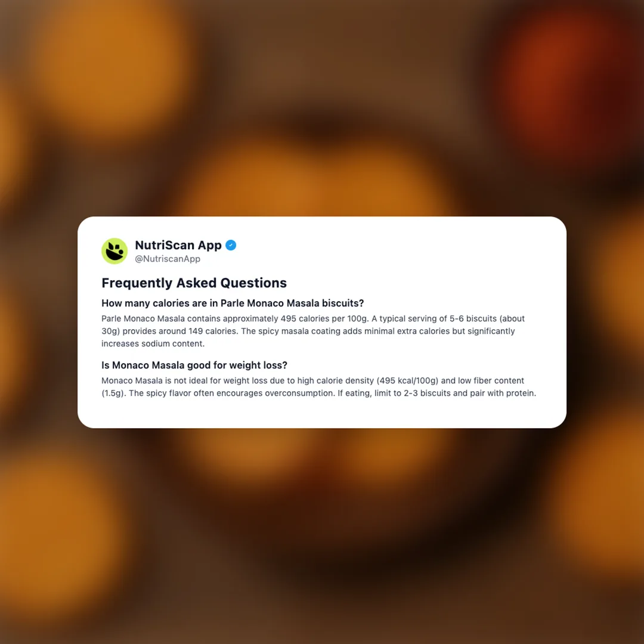Expand the Parle Monaco Masala calories question
Image resolution: width=644 pixels, height=644 pixels.
pos(233,303)
